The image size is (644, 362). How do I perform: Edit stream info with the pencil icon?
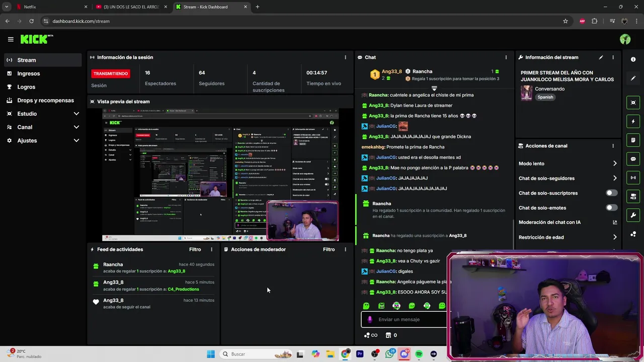click(601, 57)
